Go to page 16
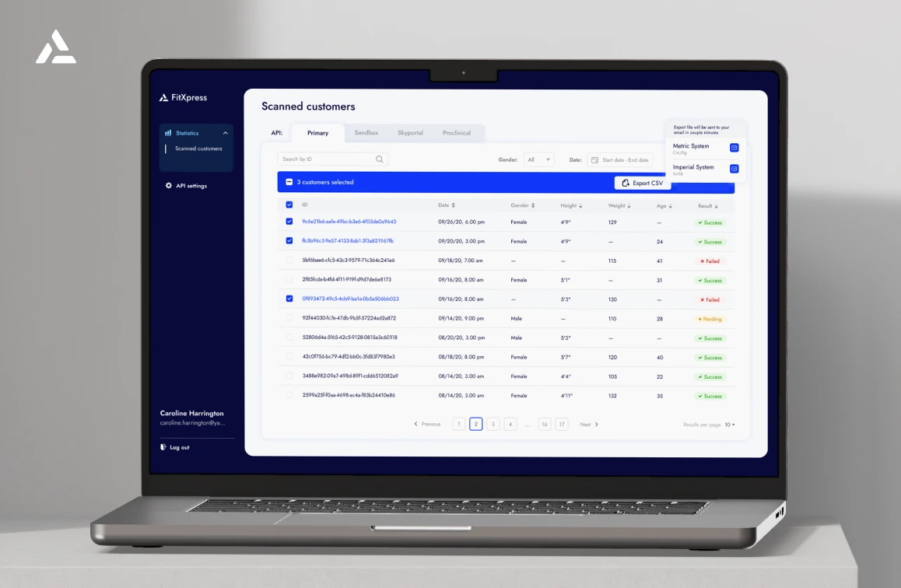 544,425
